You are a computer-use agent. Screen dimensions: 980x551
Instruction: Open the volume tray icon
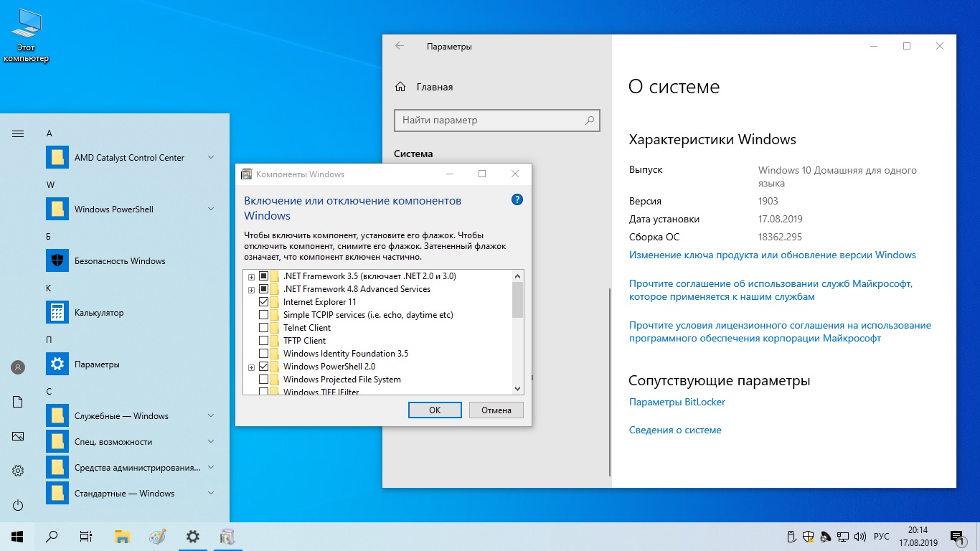click(x=860, y=537)
